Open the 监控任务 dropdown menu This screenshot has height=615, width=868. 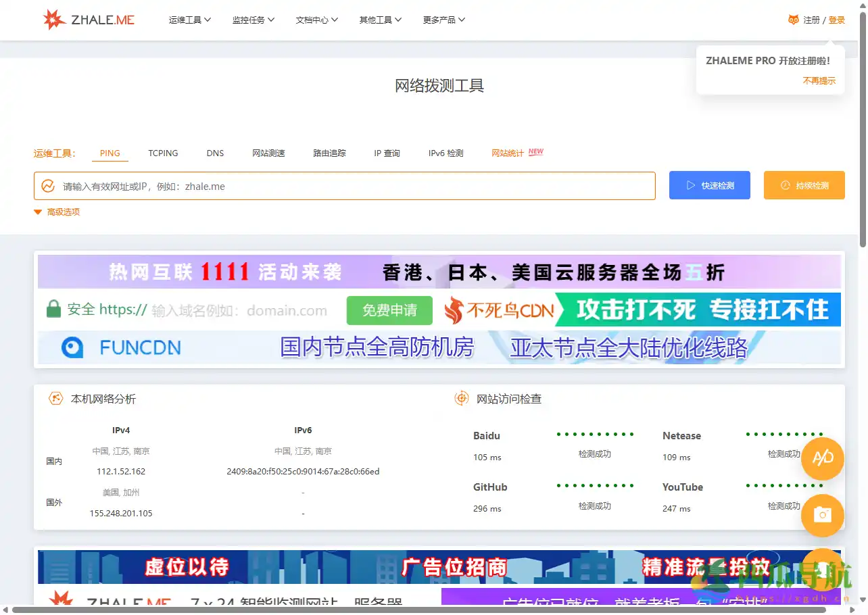pos(253,20)
